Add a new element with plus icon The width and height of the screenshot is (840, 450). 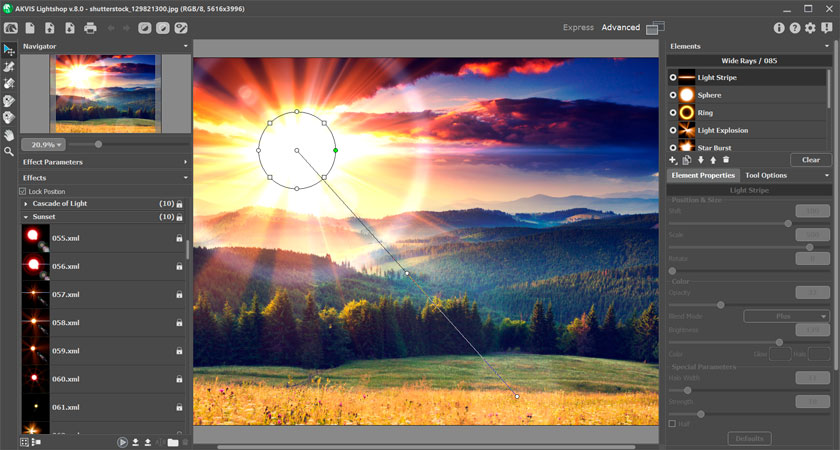click(x=673, y=160)
